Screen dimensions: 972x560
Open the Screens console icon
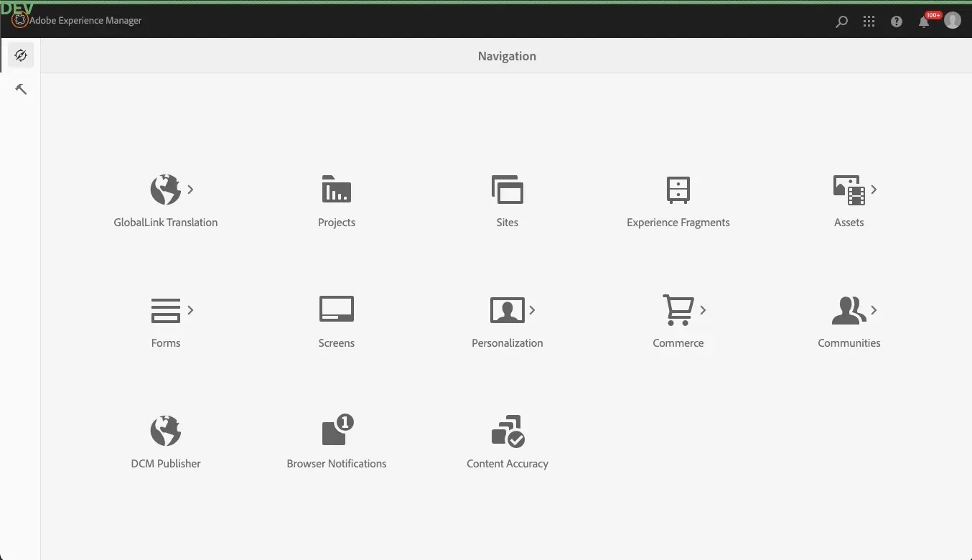pos(336,310)
